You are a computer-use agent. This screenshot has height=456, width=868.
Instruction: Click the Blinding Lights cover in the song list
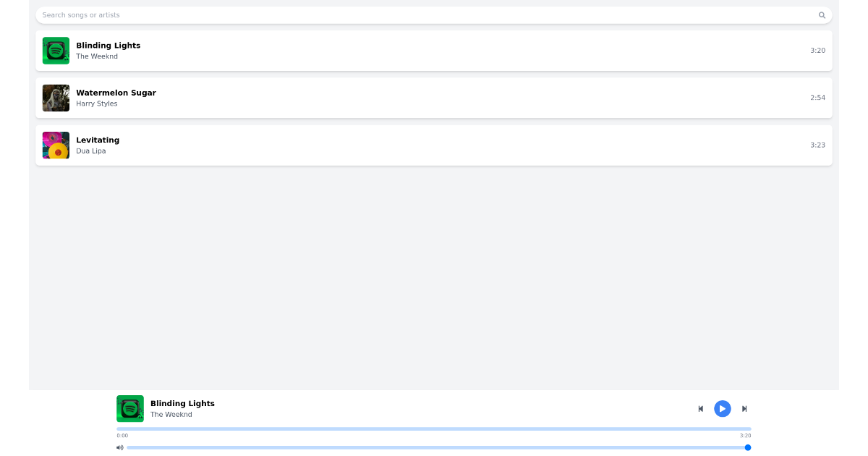click(56, 51)
